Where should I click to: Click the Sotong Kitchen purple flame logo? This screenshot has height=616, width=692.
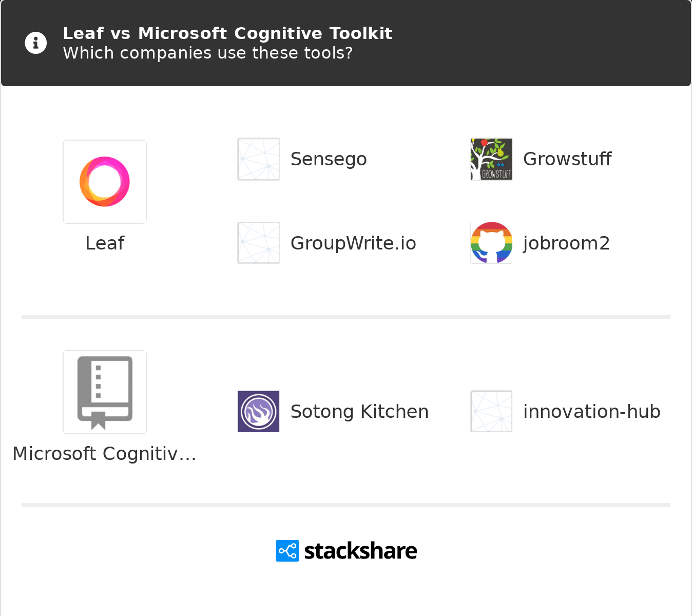tap(259, 411)
